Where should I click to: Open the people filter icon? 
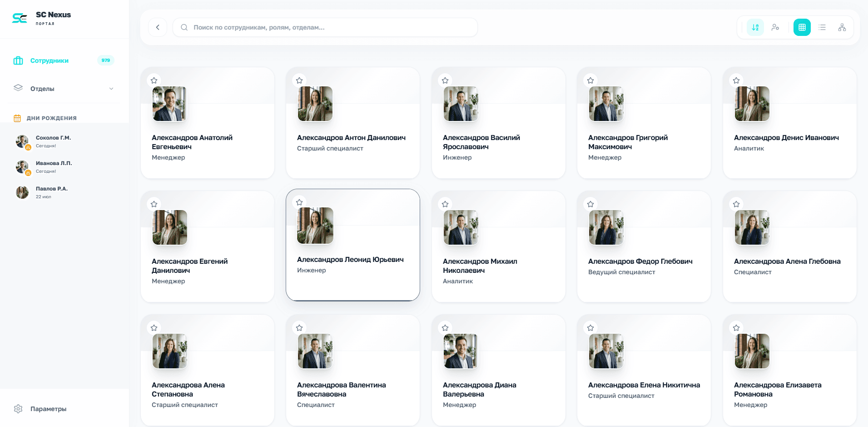[x=775, y=27]
